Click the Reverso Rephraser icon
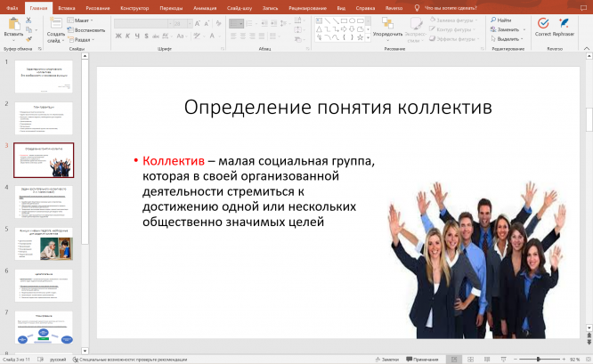This screenshot has height=364, width=593. point(563,23)
